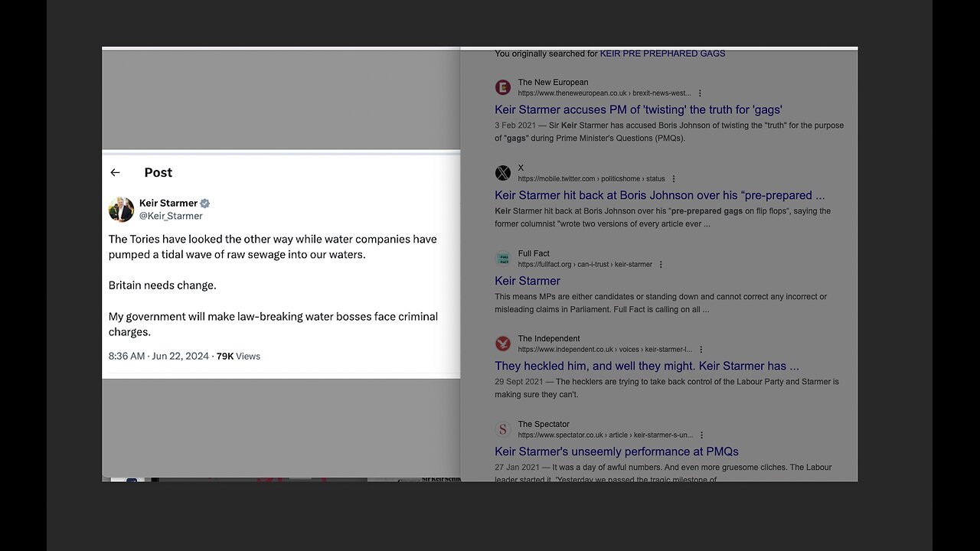Click the New European snippet dated 3 Feb 2021
Viewport: 980px width, 551px height.
pos(669,132)
